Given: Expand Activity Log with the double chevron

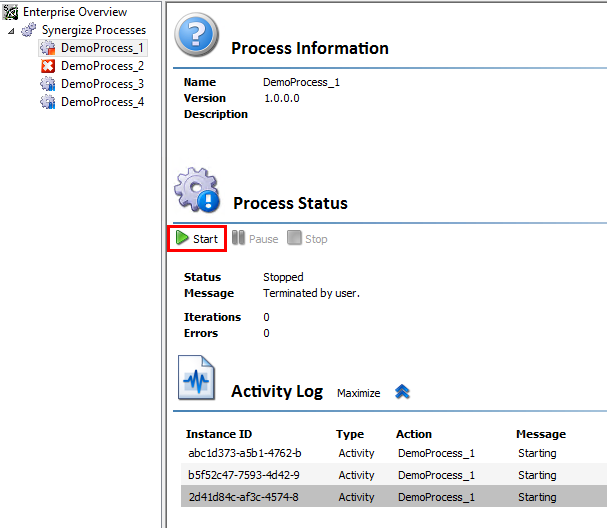Looking at the screenshot, I should click(402, 392).
